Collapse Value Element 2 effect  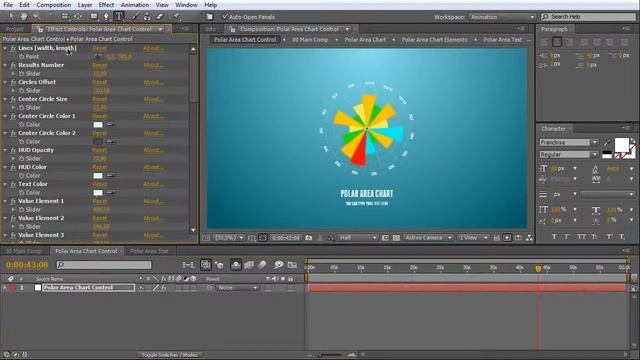coord(5,218)
